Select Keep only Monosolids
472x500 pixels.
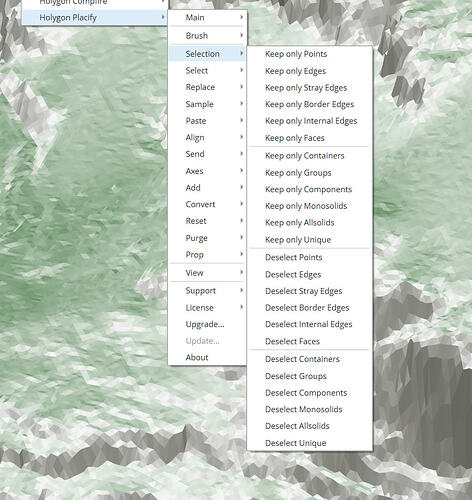309,206
